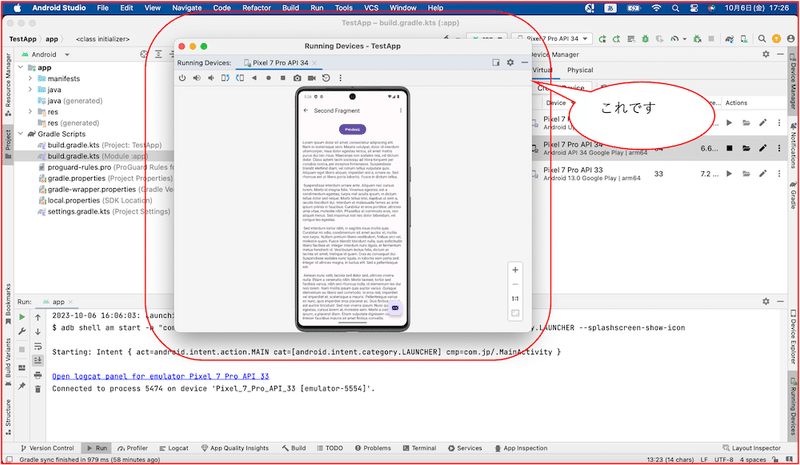This screenshot has height=465, width=800.
Task: Toggle Build Variants sidebar button
Action: 8,361
